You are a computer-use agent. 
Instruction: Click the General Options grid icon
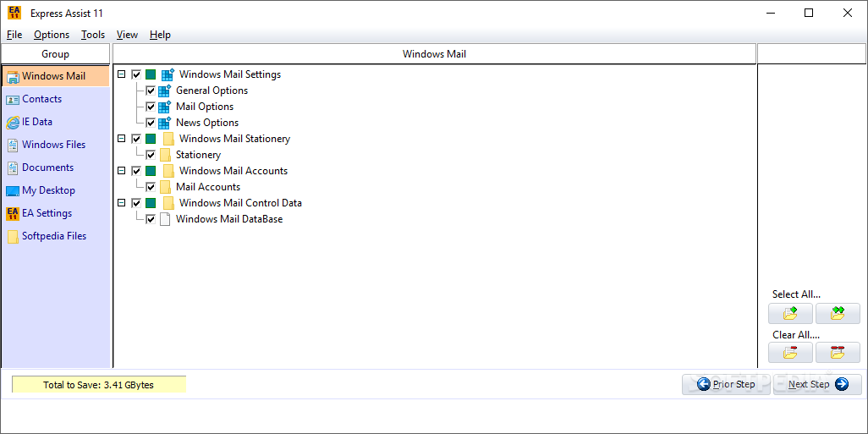point(164,91)
